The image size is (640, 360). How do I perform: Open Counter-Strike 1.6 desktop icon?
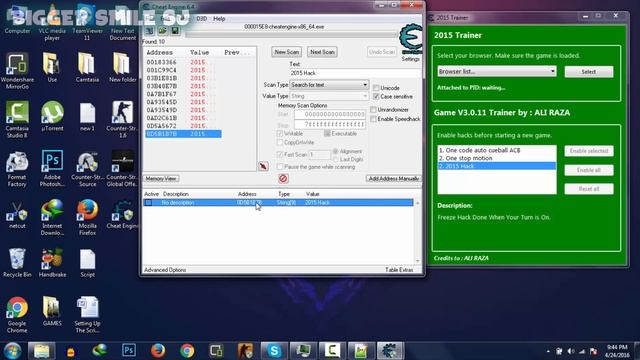coord(122,120)
